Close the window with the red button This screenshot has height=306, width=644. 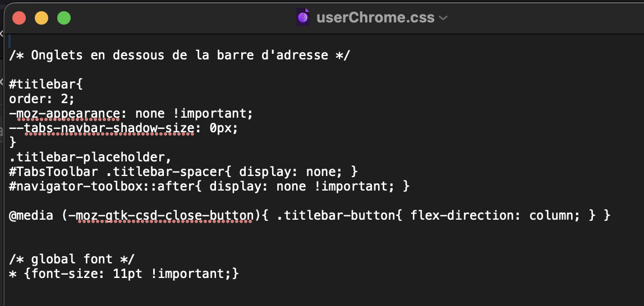pyautogui.click(x=20, y=18)
